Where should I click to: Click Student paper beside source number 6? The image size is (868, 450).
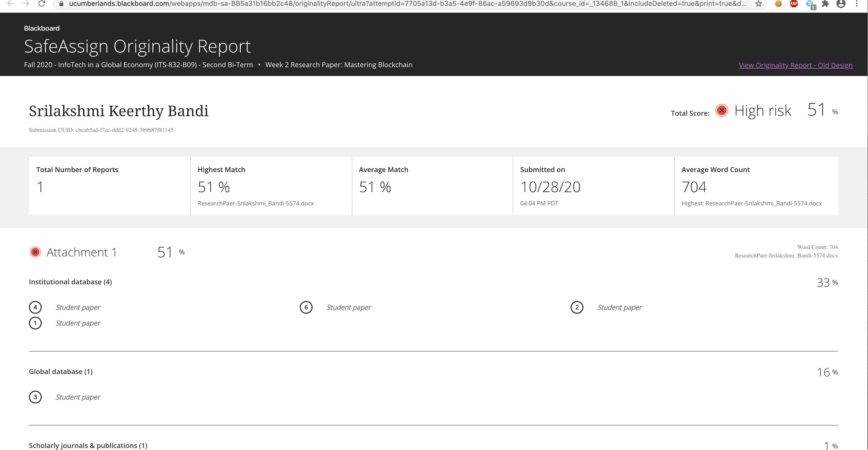(349, 308)
